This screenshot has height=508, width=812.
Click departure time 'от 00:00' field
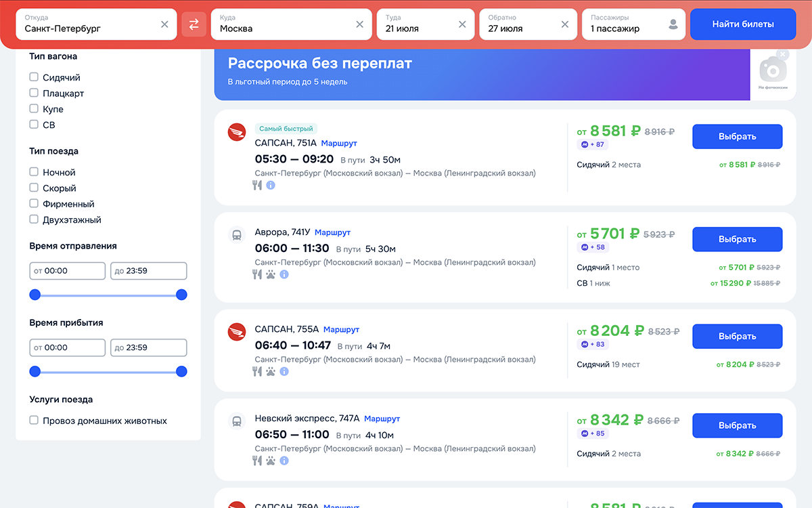[68, 271]
